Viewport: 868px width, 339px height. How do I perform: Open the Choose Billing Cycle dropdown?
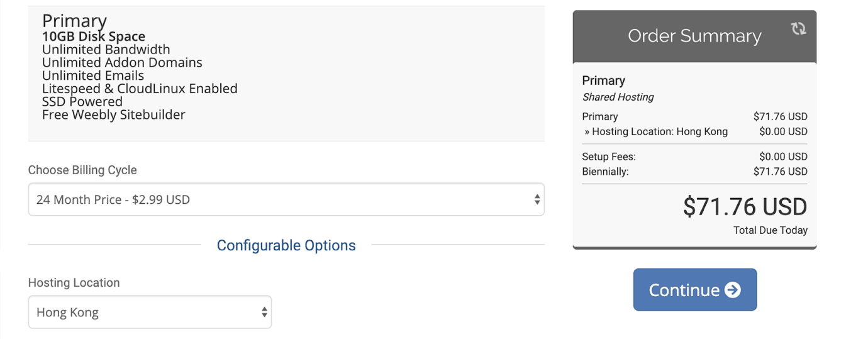click(286, 199)
